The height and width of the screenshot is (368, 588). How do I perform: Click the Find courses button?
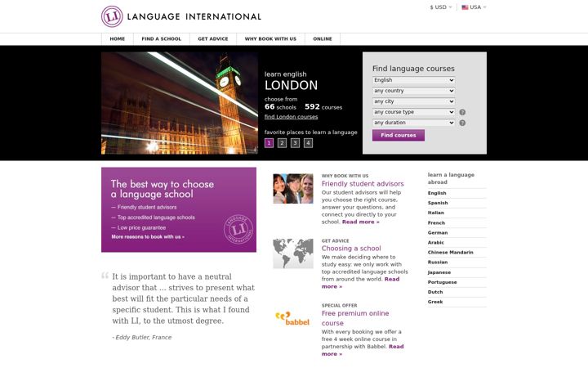pyautogui.click(x=399, y=135)
